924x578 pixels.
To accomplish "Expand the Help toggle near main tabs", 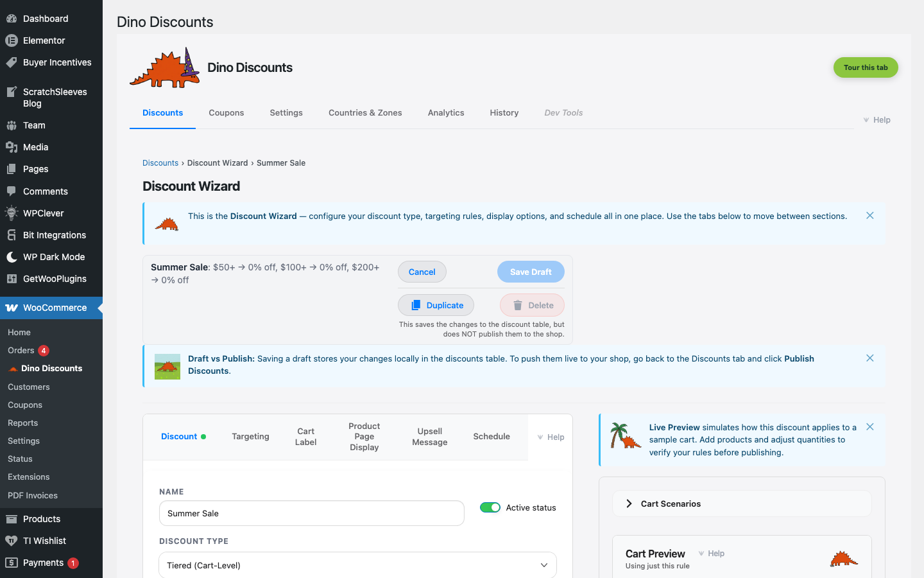I will pos(877,120).
